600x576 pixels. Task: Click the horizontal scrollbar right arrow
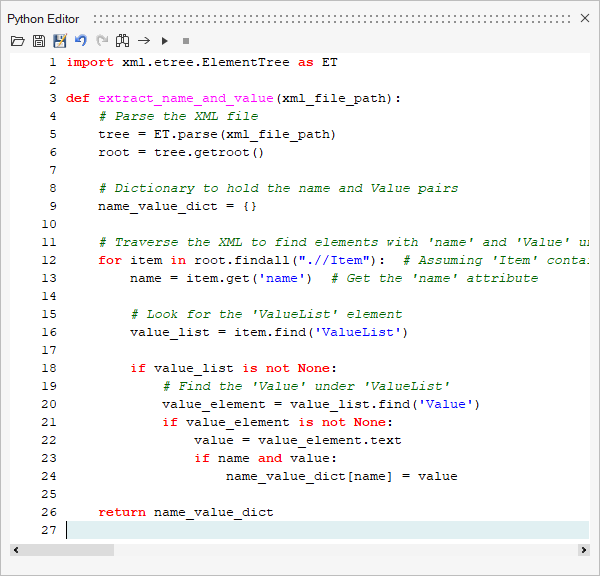tap(584, 550)
